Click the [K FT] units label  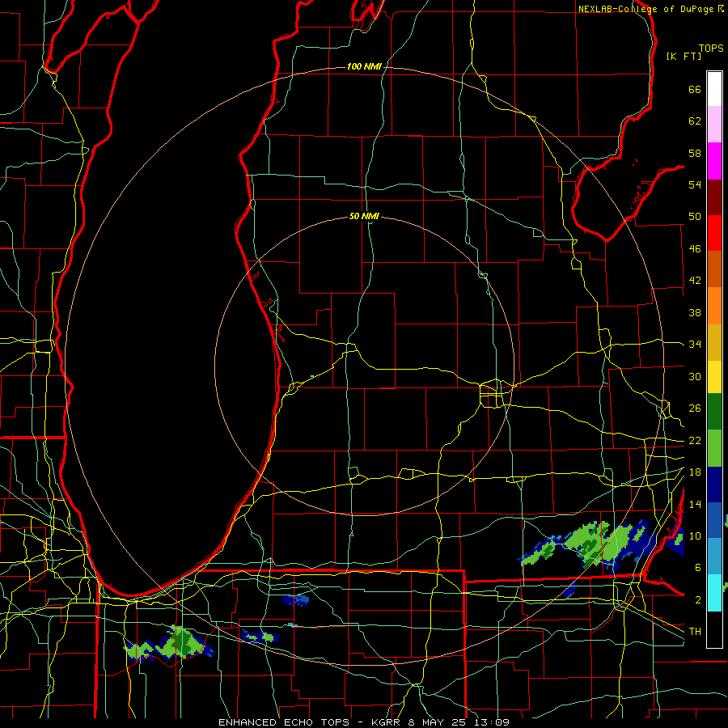pos(684,56)
